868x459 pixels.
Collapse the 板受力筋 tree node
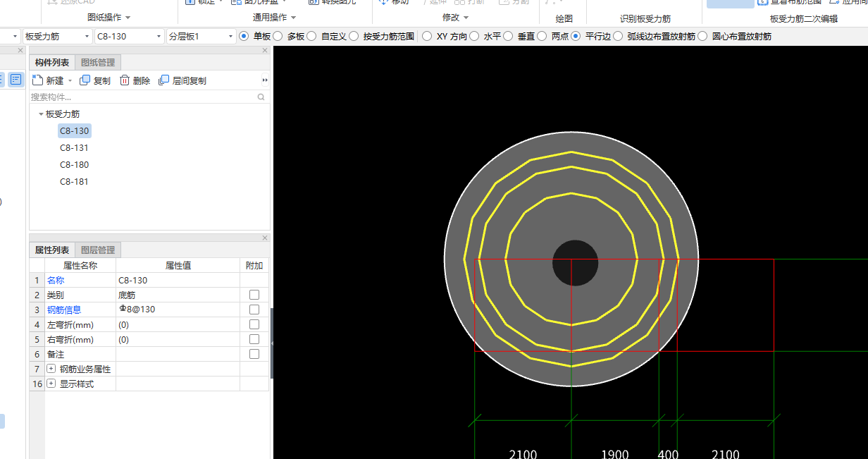pos(41,114)
